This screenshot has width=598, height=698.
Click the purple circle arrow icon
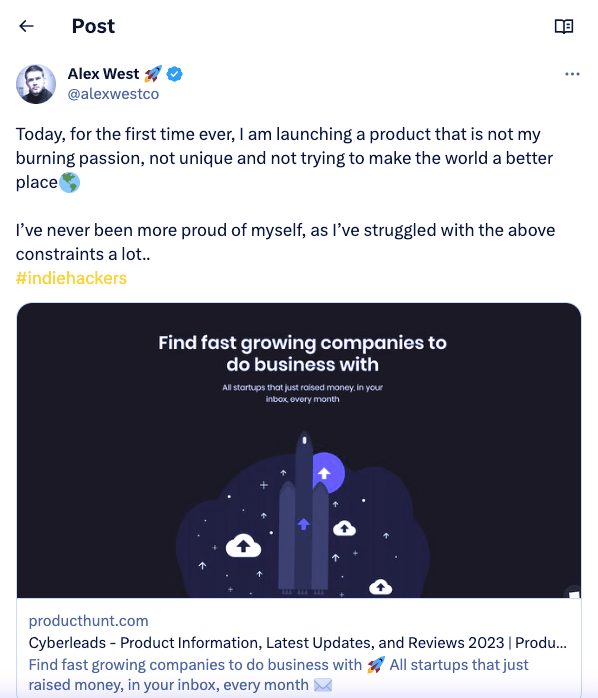pos(327,472)
